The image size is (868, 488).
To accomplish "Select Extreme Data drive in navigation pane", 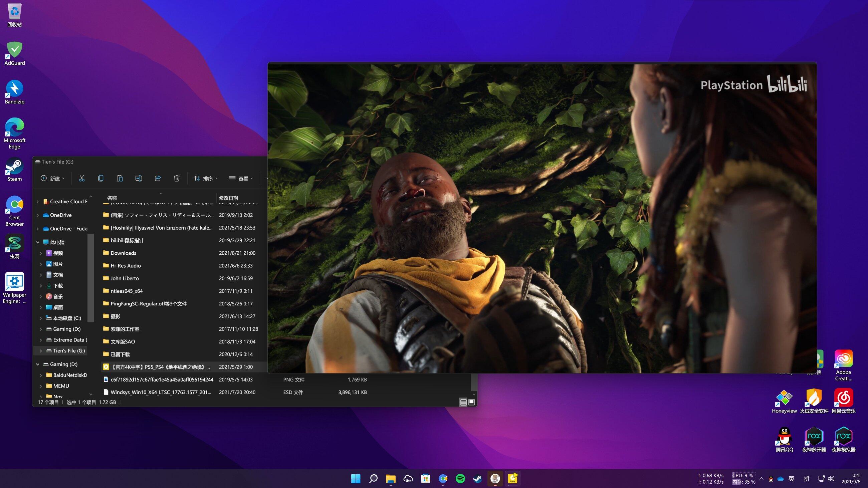I will point(66,340).
